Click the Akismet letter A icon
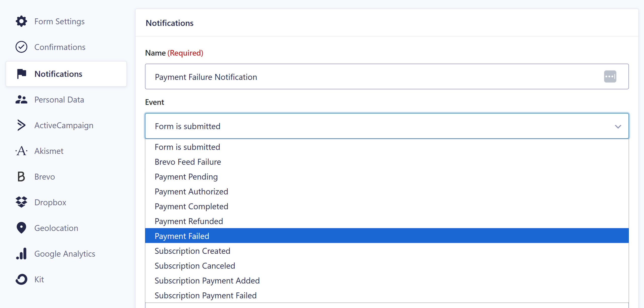 click(21, 151)
